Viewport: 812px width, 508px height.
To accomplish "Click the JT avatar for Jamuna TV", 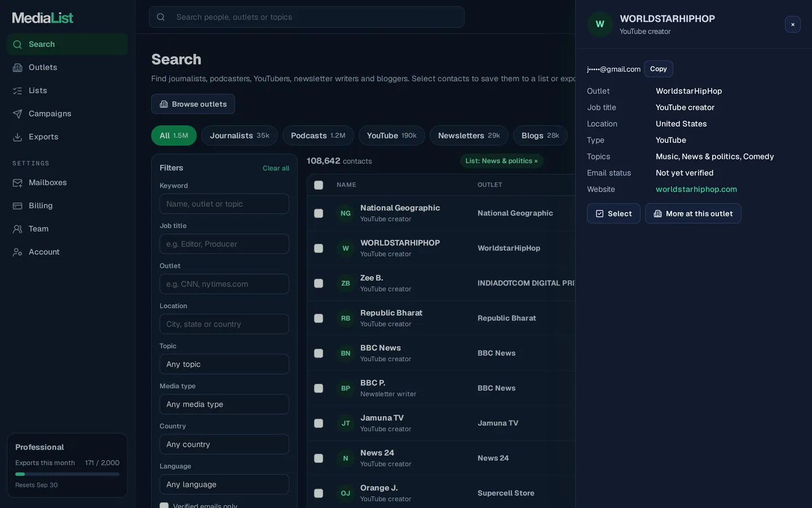I will [x=346, y=423].
